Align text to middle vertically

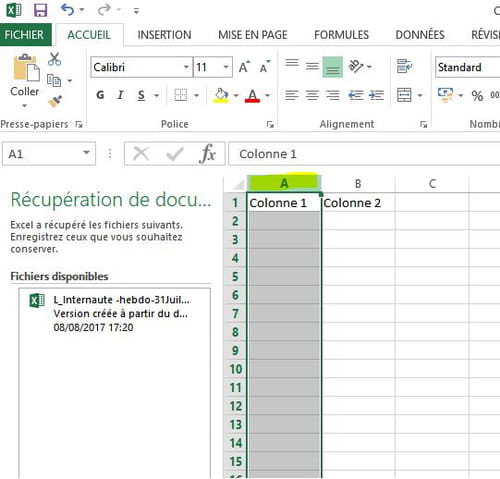point(312,66)
